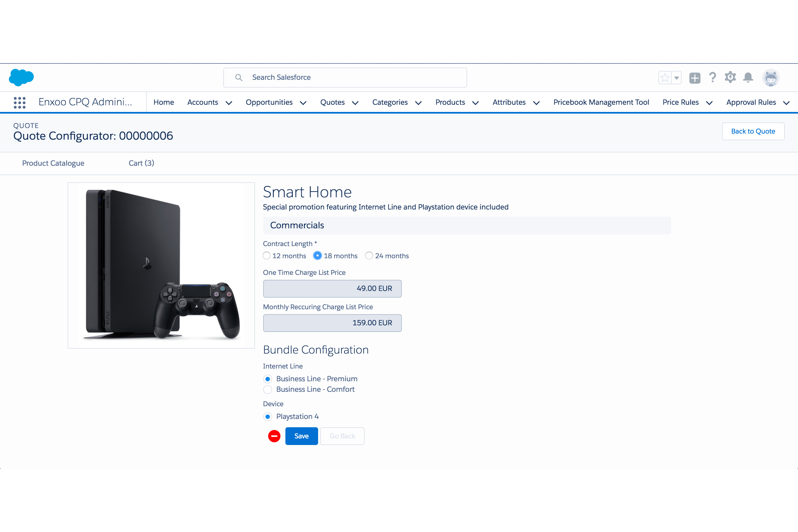Screen dimensions: 798x532
Task: Click the user avatar profile icon
Action: click(770, 78)
